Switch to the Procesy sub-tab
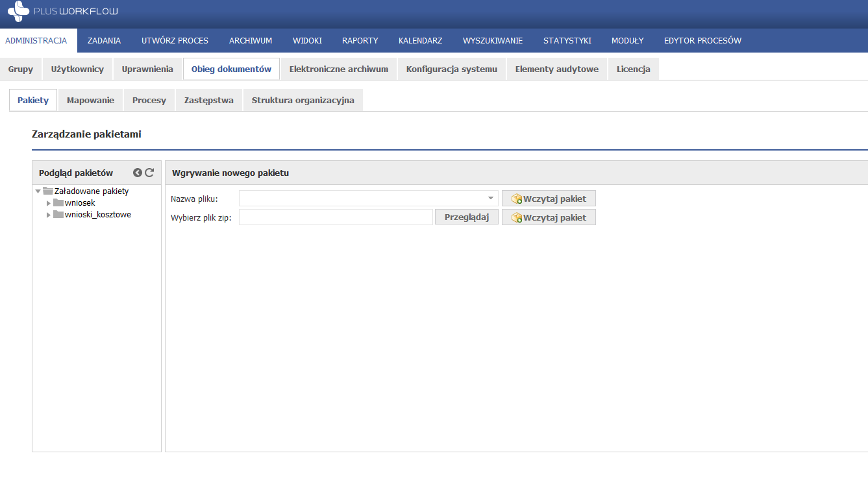 click(x=149, y=101)
